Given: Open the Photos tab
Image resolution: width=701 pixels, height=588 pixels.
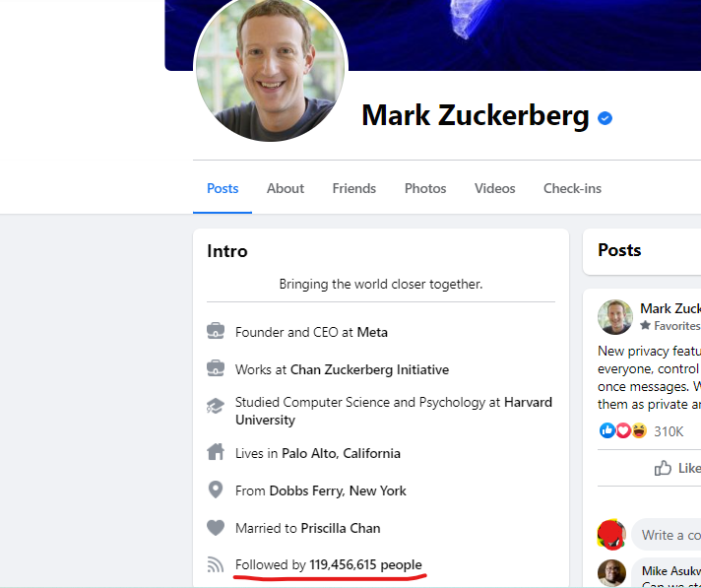Looking at the screenshot, I should 425,188.
